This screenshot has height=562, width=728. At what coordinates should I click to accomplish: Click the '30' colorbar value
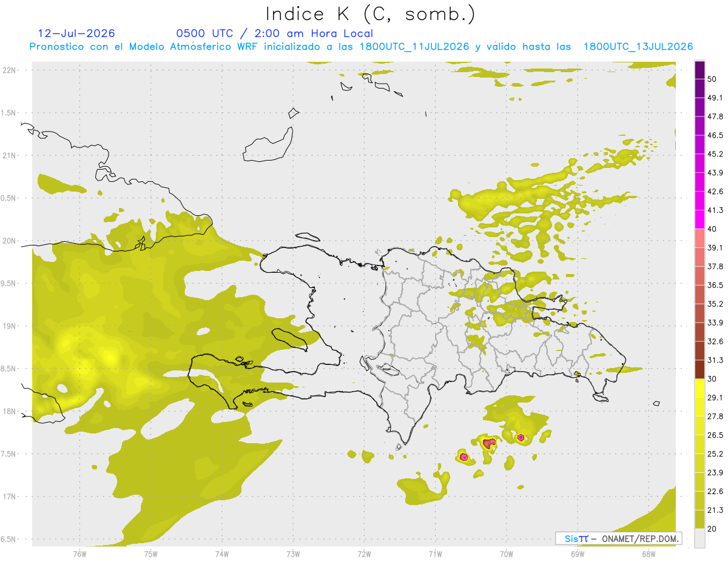(x=712, y=379)
